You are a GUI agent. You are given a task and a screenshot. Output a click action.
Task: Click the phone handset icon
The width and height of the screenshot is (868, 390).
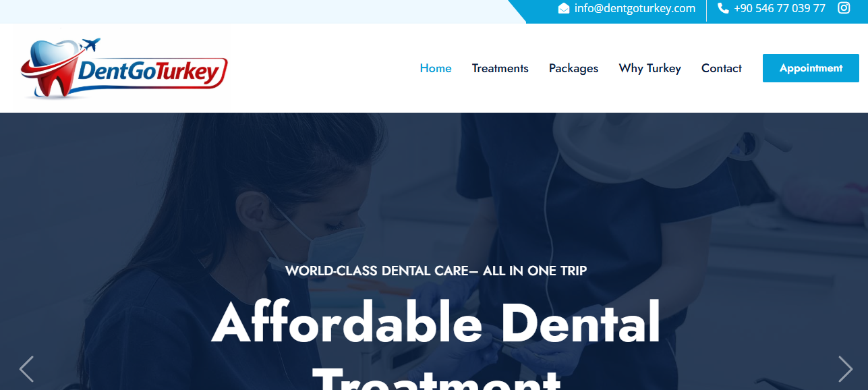tap(723, 8)
